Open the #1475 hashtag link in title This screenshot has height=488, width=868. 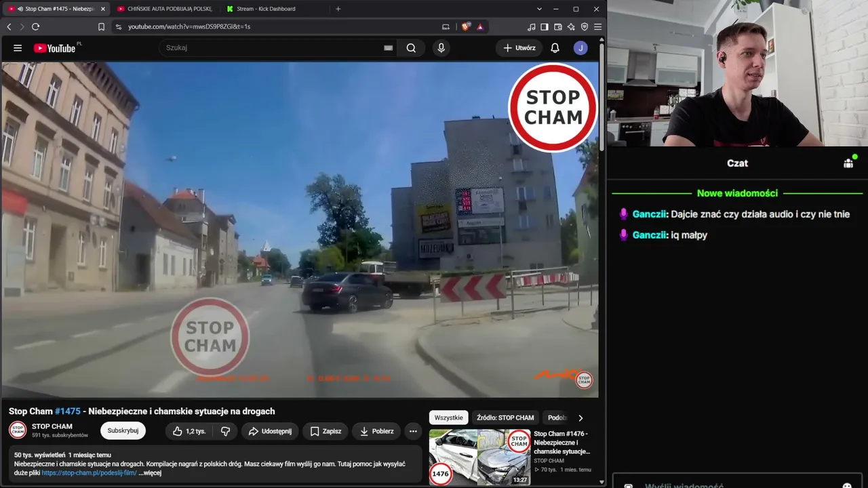[68, 411]
